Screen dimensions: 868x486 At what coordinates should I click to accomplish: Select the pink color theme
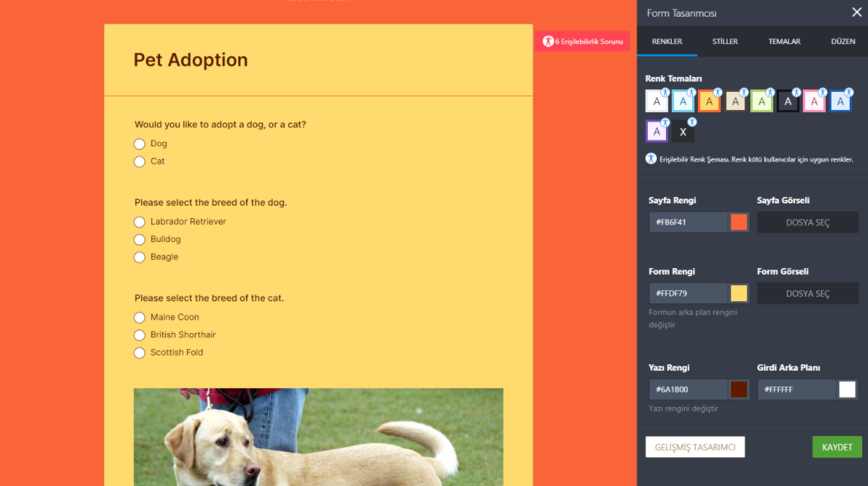click(x=814, y=101)
